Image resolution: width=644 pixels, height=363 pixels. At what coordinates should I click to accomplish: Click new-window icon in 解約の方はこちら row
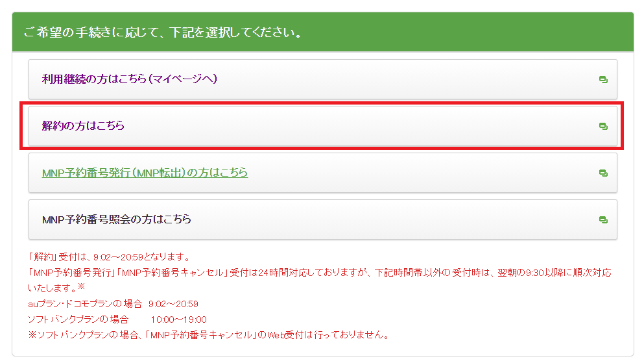[603, 126]
